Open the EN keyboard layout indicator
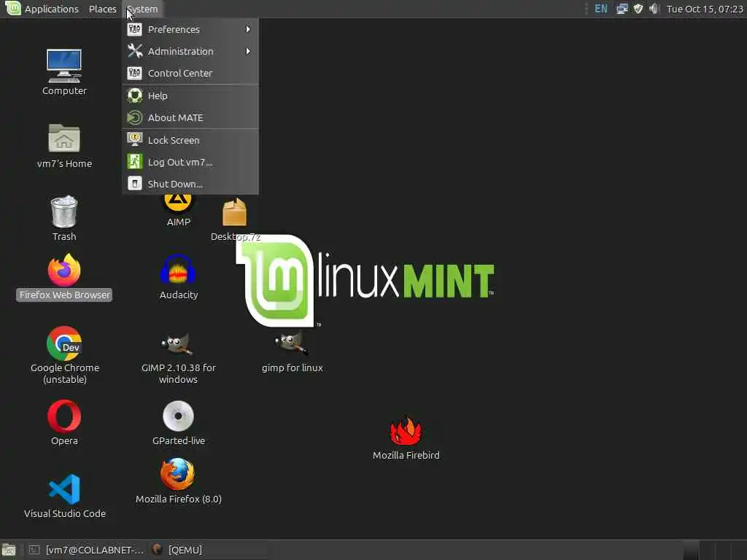The image size is (747, 560). 601,9
